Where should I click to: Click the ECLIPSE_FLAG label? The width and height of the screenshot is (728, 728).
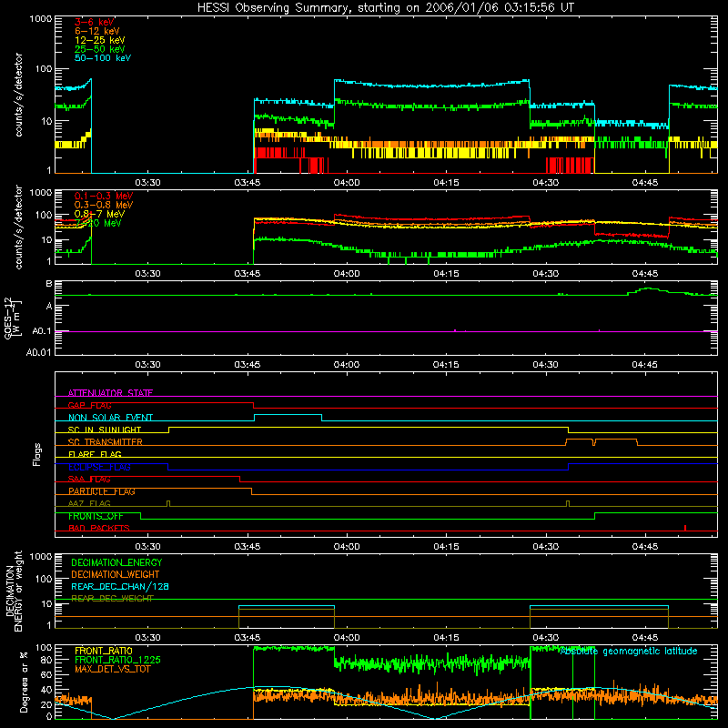click(x=99, y=467)
